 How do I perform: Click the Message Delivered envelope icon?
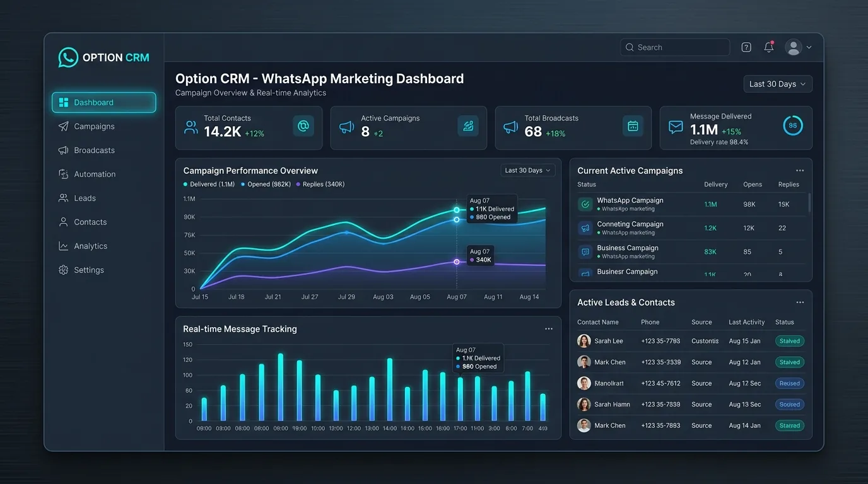(676, 127)
